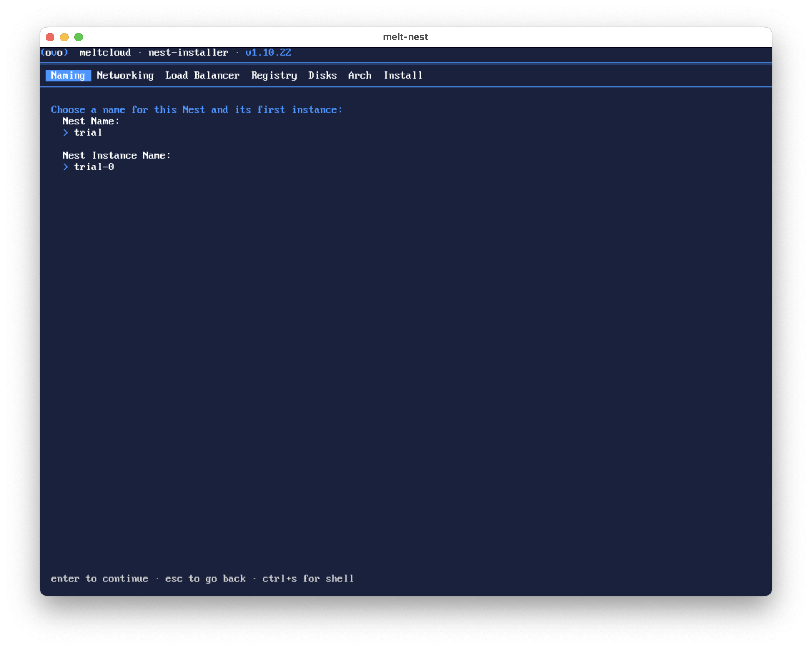
Task: Open the Disks tab
Action: 322,75
